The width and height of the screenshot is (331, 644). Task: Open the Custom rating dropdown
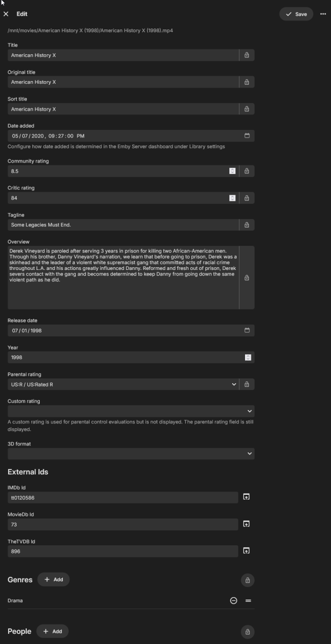[x=249, y=411]
